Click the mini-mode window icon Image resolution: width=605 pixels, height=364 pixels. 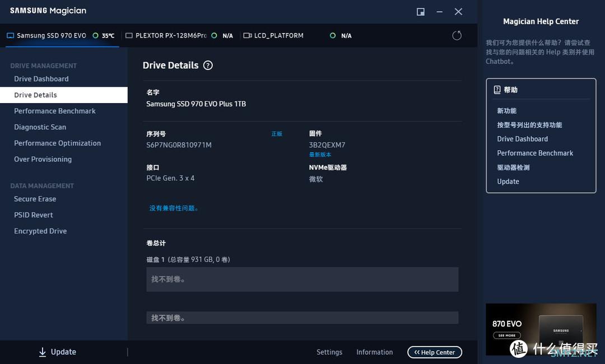[421, 12]
